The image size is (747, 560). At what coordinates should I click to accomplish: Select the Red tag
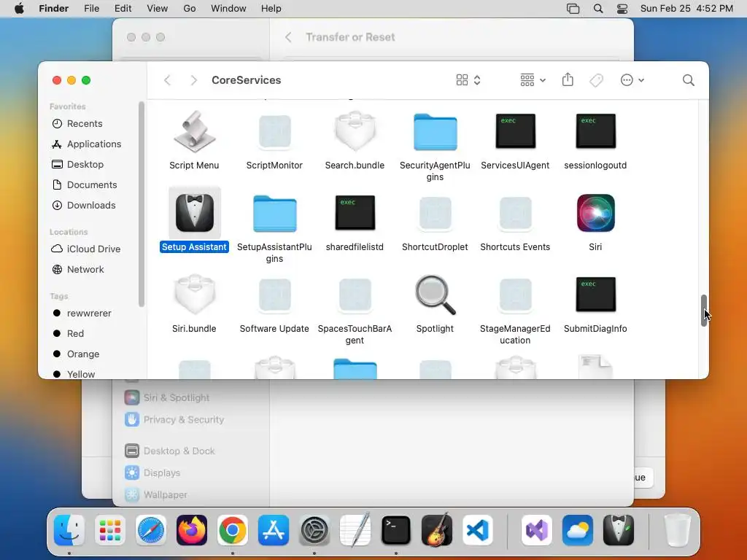tap(68, 334)
